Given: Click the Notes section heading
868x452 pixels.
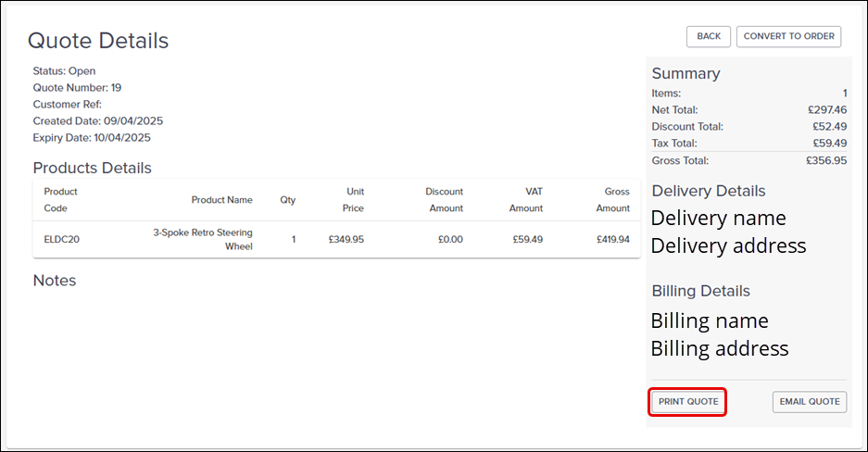Looking at the screenshot, I should click(x=55, y=280).
